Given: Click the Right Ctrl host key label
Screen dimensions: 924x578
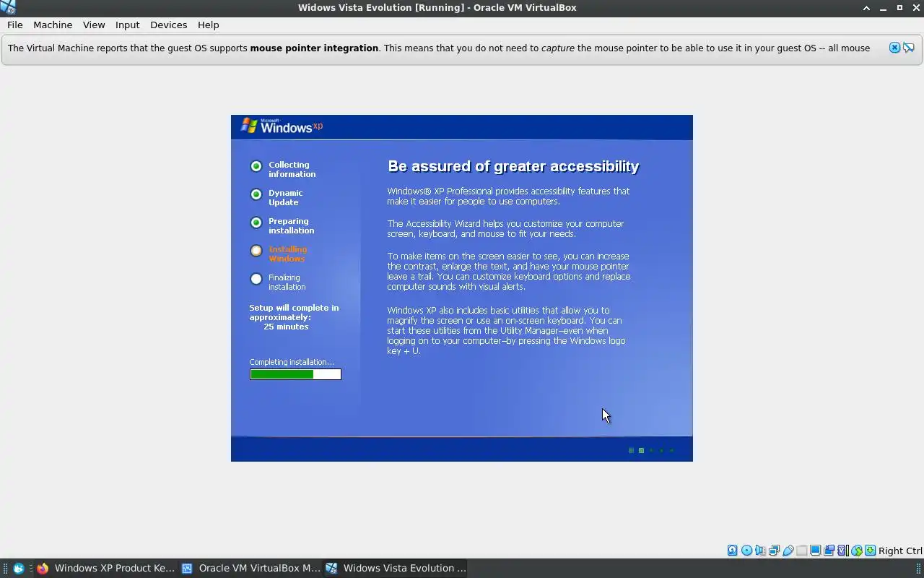Looking at the screenshot, I should [x=900, y=551].
